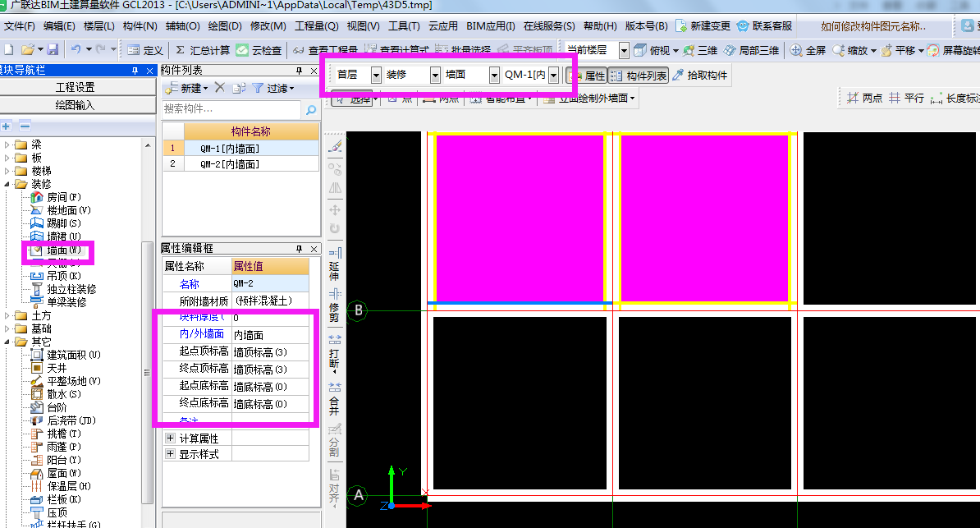Pin the 构件列表 panel
Image resolution: width=980 pixels, height=528 pixels.
point(300,71)
